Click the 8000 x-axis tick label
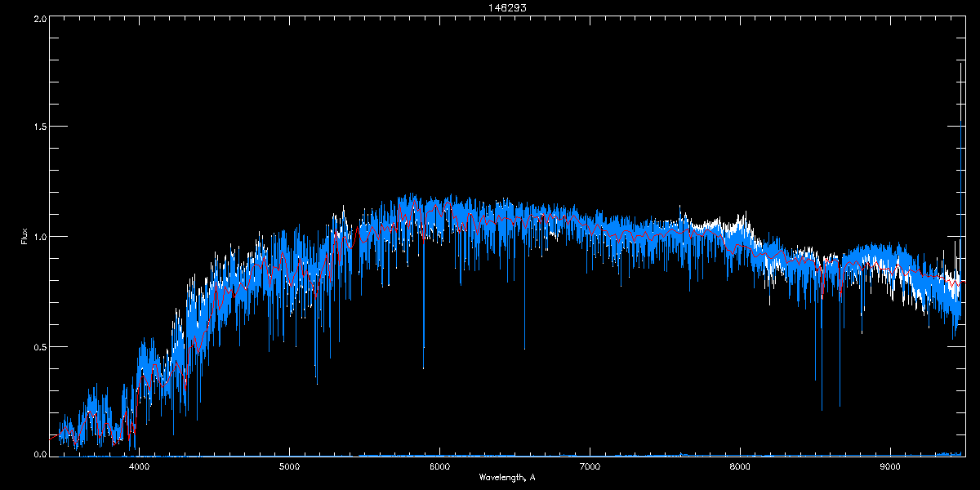This screenshot has height=490, width=980. (x=740, y=467)
